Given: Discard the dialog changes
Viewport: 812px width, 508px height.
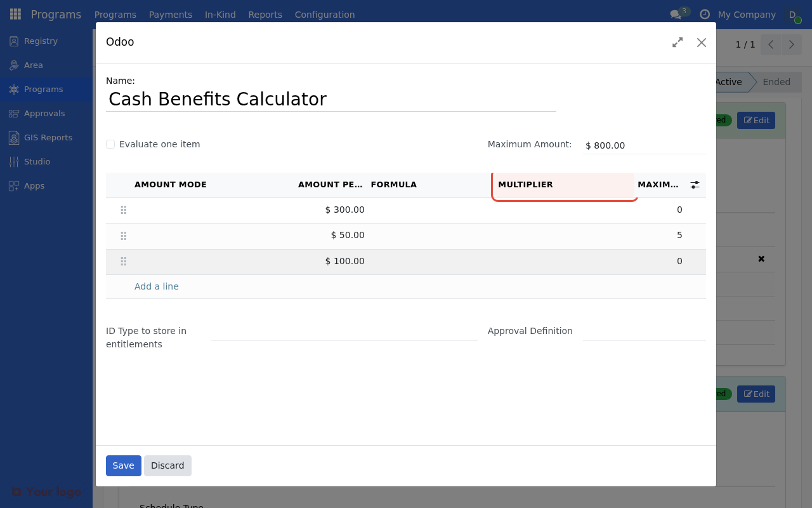Looking at the screenshot, I should click(x=167, y=465).
